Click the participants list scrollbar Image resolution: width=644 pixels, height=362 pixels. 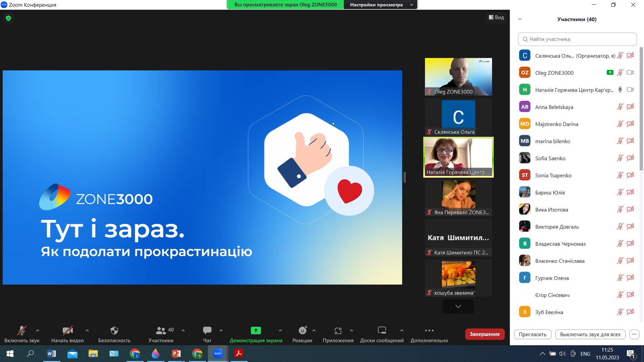pyautogui.click(x=641, y=109)
